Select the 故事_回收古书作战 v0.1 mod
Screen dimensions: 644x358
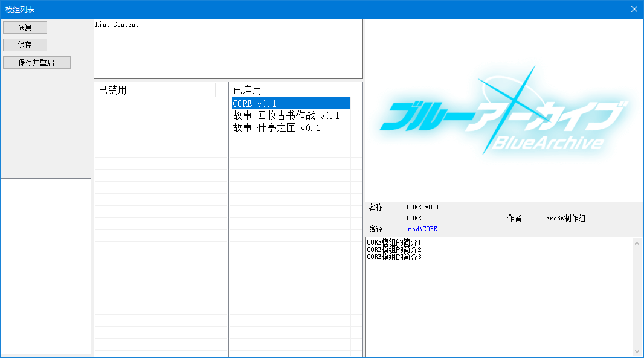(x=286, y=115)
